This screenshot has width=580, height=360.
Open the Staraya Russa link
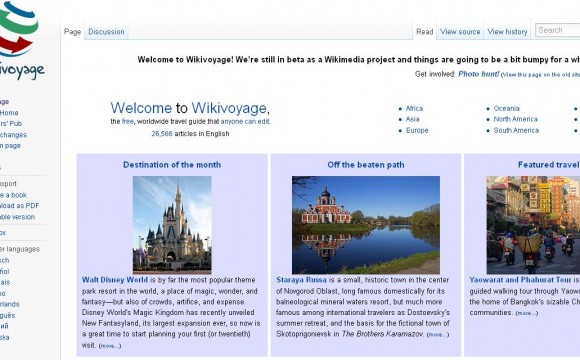tap(301, 280)
